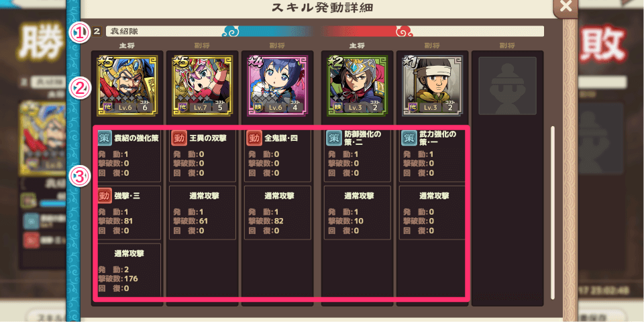Click the 動 icon beside 強撃·三
Screen dimensions: 644x322
pos(105,195)
